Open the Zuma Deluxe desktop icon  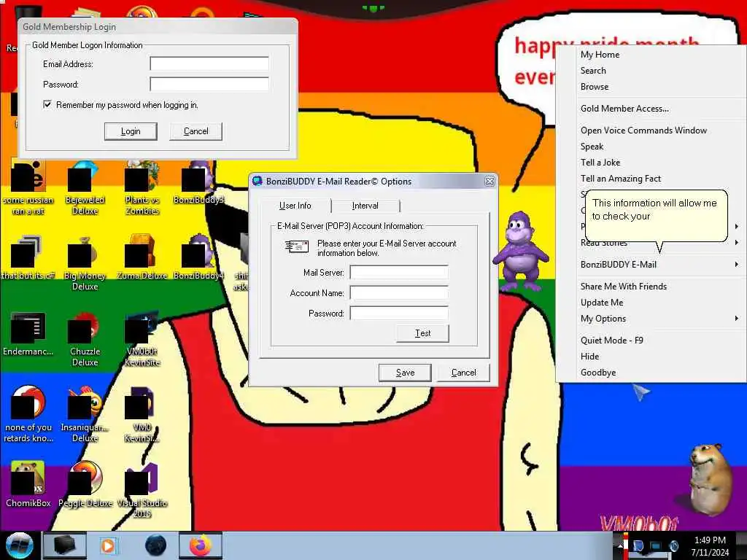(x=142, y=257)
